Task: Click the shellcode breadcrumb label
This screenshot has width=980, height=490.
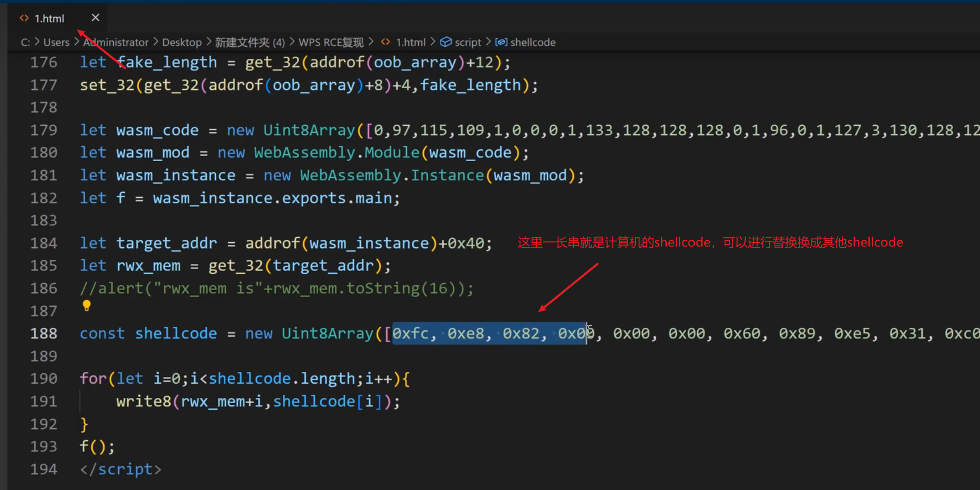Action: pos(533,42)
